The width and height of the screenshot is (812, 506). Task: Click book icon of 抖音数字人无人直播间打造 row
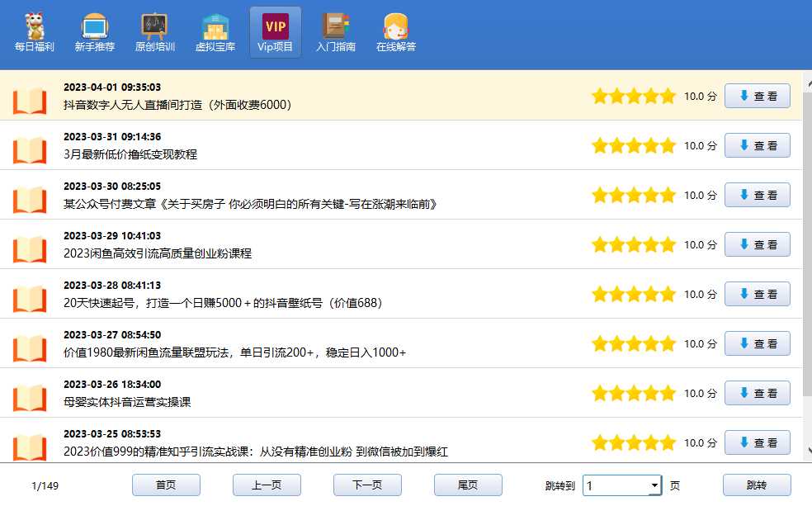[x=30, y=101]
